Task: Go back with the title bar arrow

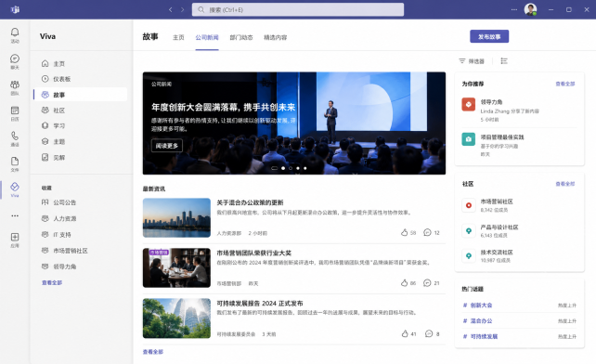Action: point(170,9)
